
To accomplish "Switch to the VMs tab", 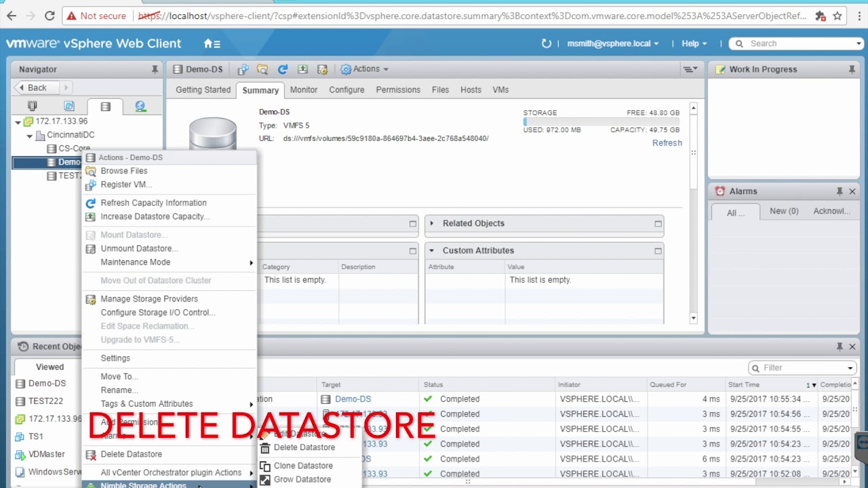I will coord(500,89).
